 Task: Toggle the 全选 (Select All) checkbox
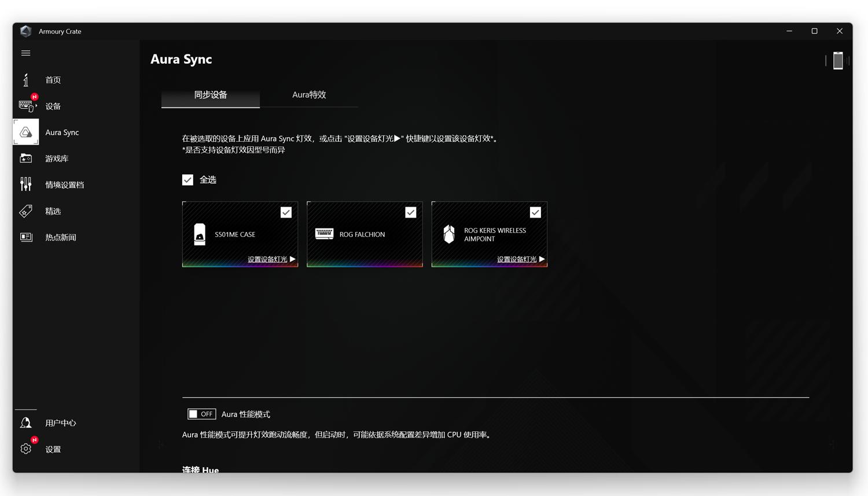pos(187,179)
